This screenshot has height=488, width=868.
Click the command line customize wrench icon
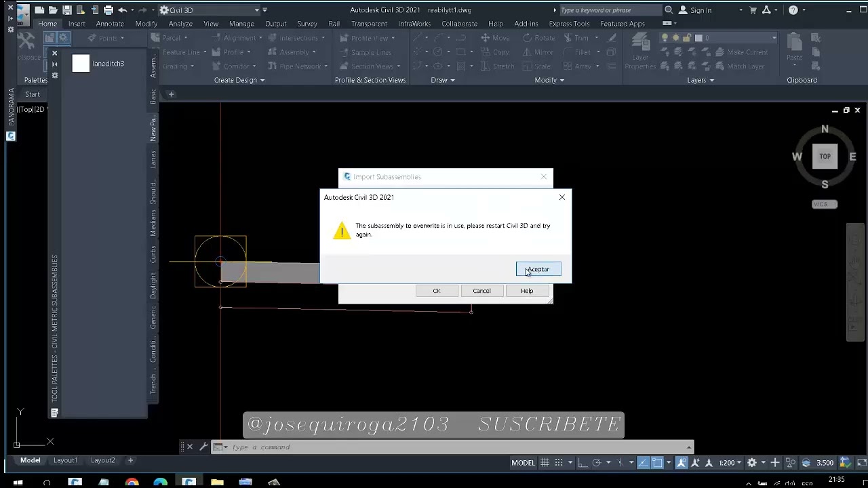203,447
